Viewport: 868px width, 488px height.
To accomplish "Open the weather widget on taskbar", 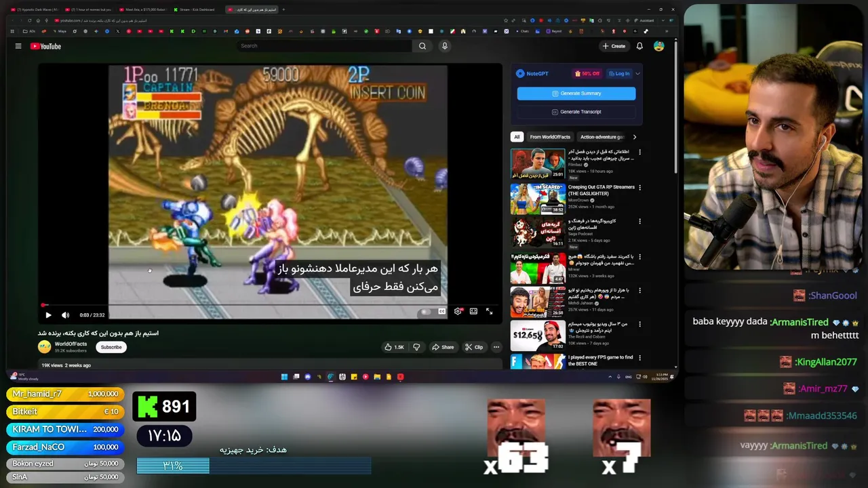I will coord(24,377).
